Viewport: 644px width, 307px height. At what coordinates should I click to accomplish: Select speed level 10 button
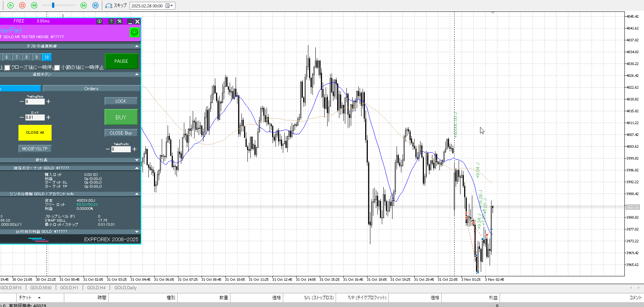(47, 57)
